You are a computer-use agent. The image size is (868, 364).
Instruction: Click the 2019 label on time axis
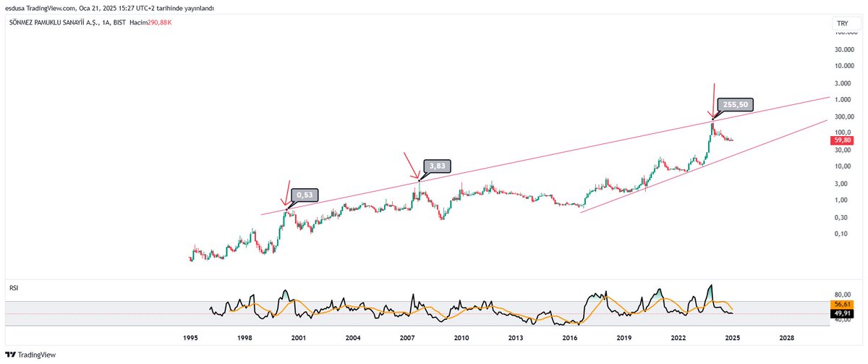point(624,338)
